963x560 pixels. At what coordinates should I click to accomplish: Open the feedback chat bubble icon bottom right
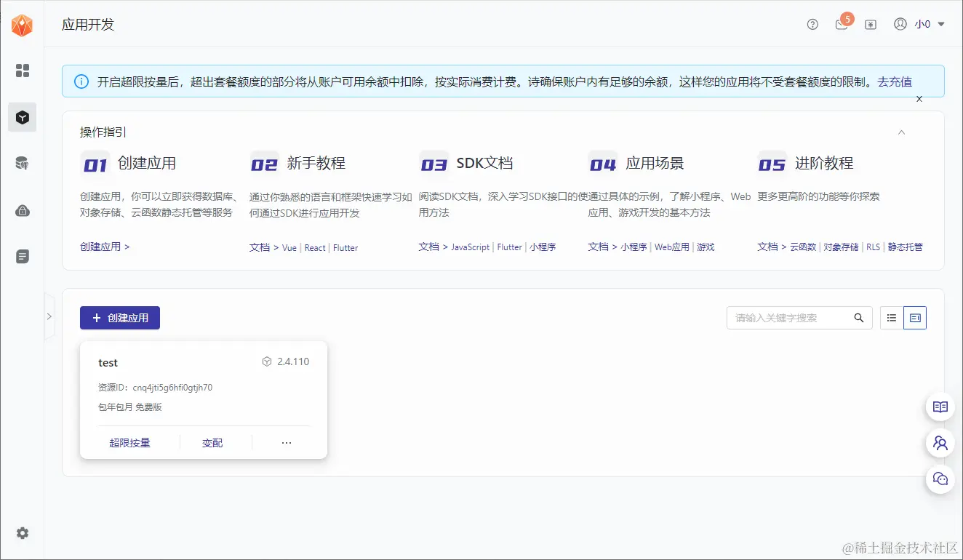(940, 479)
